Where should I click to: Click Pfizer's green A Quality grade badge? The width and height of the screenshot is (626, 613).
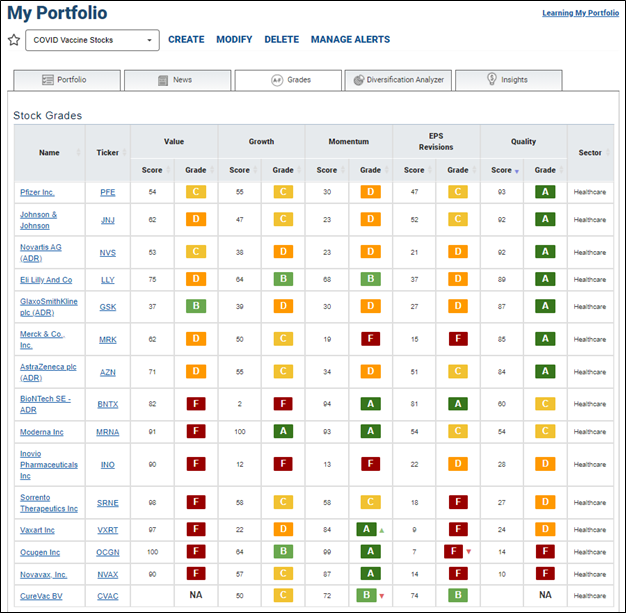click(545, 192)
